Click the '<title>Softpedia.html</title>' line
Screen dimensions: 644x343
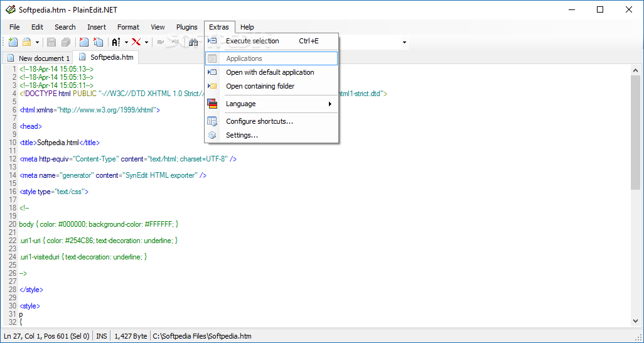pyautogui.click(x=60, y=143)
